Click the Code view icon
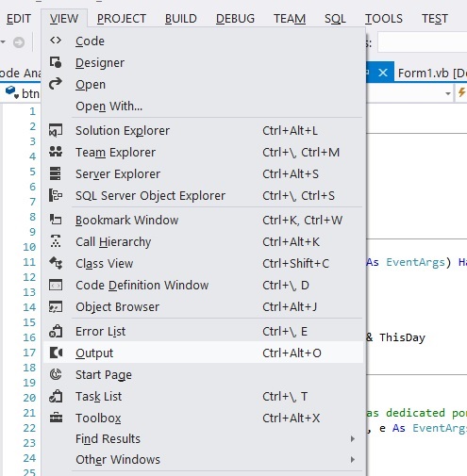The image size is (467, 476). [56, 41]
